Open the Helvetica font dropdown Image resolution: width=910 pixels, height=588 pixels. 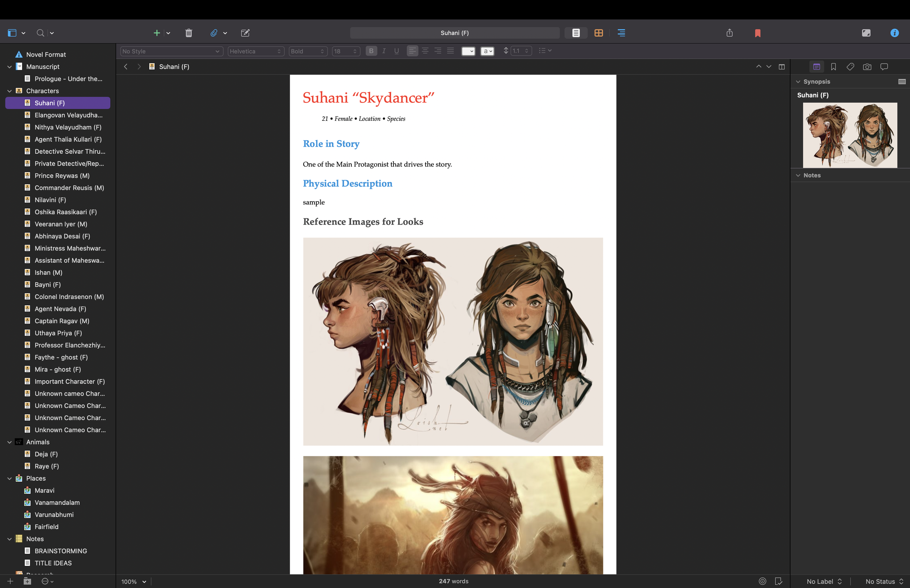click(x=256, y=51)
